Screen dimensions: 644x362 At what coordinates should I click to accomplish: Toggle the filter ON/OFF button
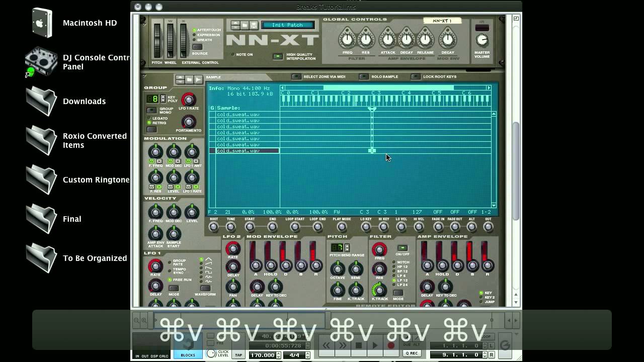[402, 248]
